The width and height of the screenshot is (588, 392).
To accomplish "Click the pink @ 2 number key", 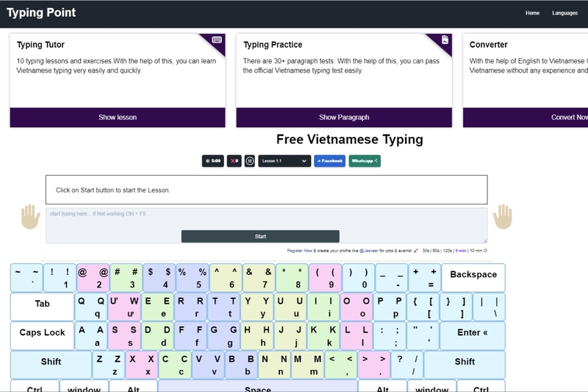I will (x=93, y=278).
